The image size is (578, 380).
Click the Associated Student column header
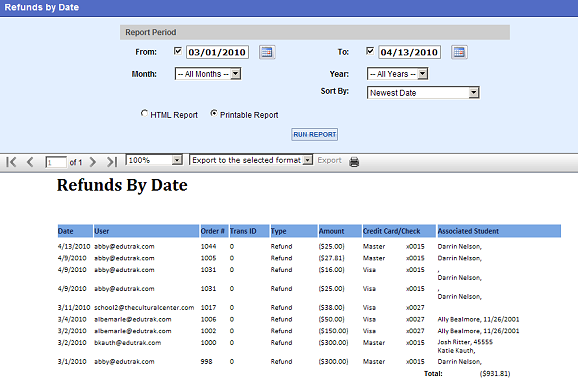499,231
